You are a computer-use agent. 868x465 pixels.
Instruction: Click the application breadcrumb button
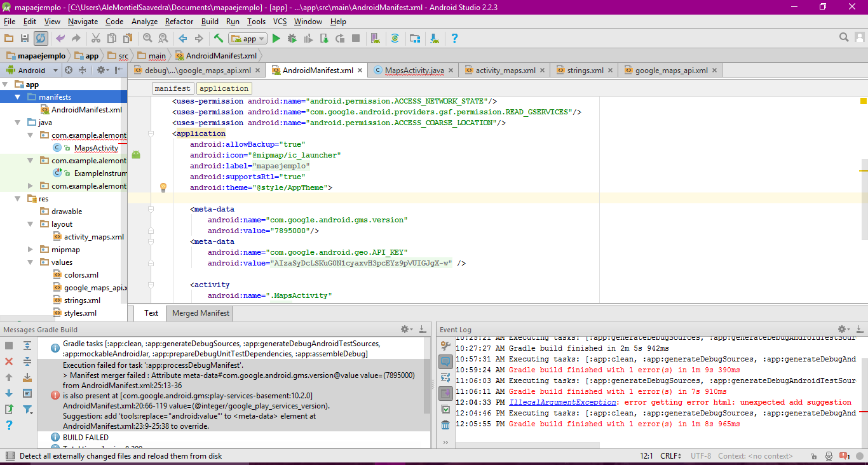pos(224,88)
